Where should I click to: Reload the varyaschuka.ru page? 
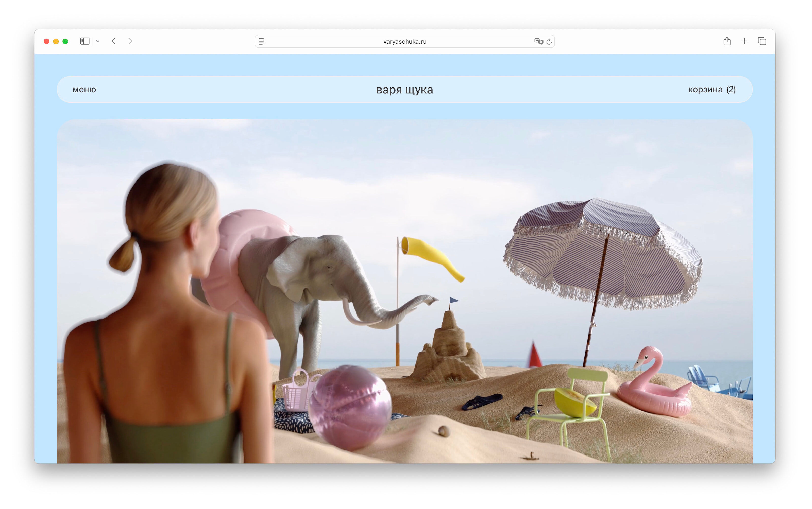pos(549,41)
